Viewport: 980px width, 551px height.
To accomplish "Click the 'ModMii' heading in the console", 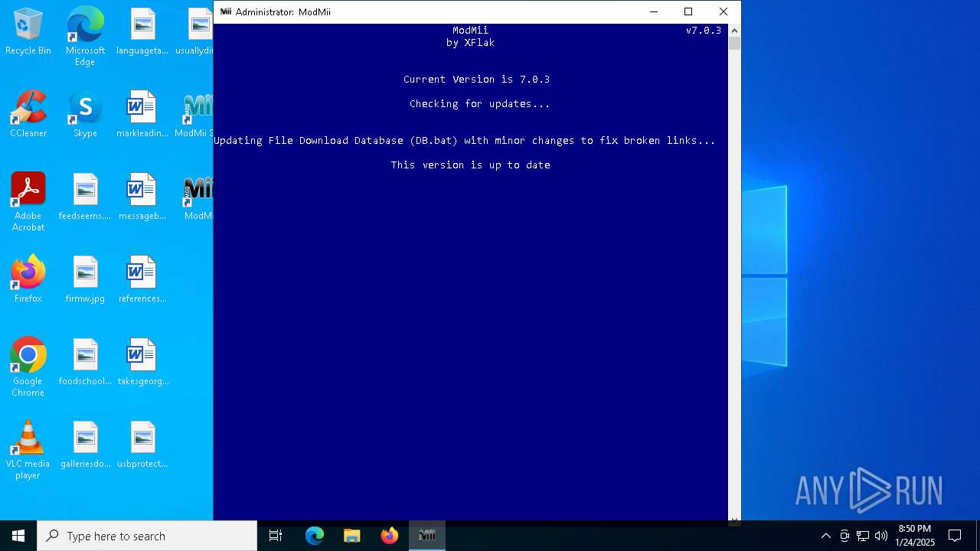I will (470, 31).
